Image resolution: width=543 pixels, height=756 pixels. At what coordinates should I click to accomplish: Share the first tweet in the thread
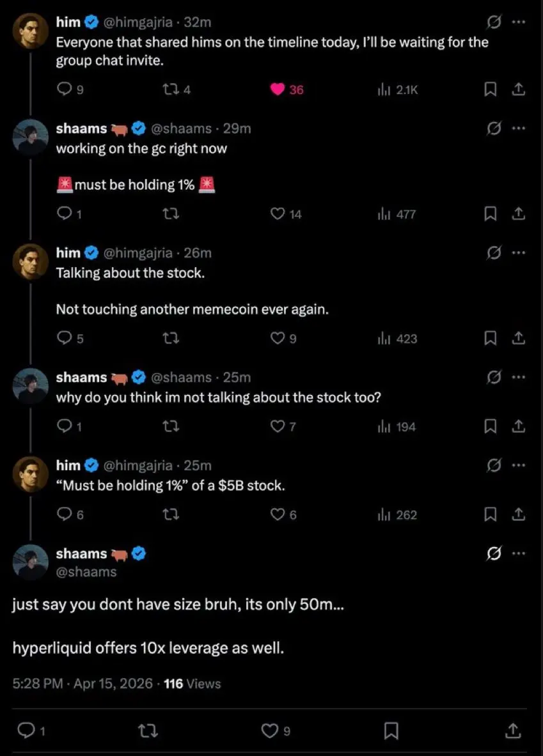tap(519, 90)
